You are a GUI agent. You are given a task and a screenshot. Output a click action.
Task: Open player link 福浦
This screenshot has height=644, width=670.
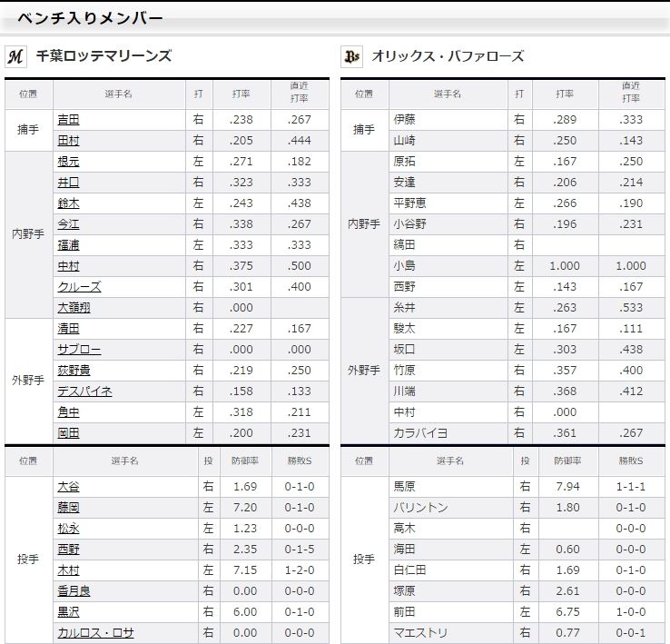tap(68, 245)
